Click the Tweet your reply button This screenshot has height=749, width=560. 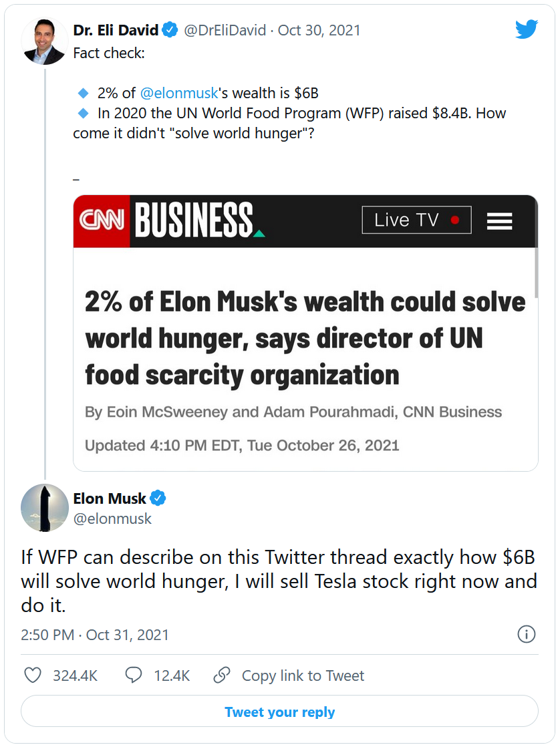pos(279,712)
